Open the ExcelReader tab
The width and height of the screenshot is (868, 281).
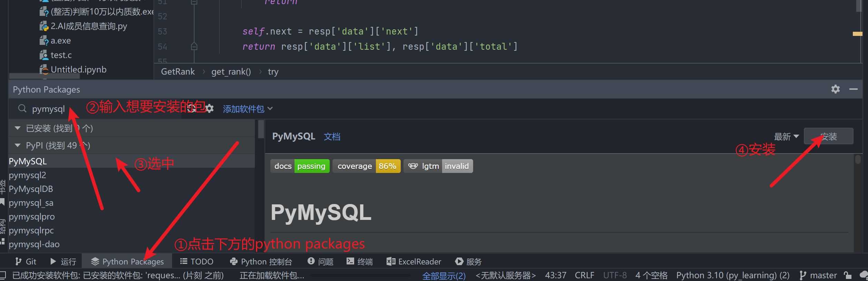click(414, 261)
